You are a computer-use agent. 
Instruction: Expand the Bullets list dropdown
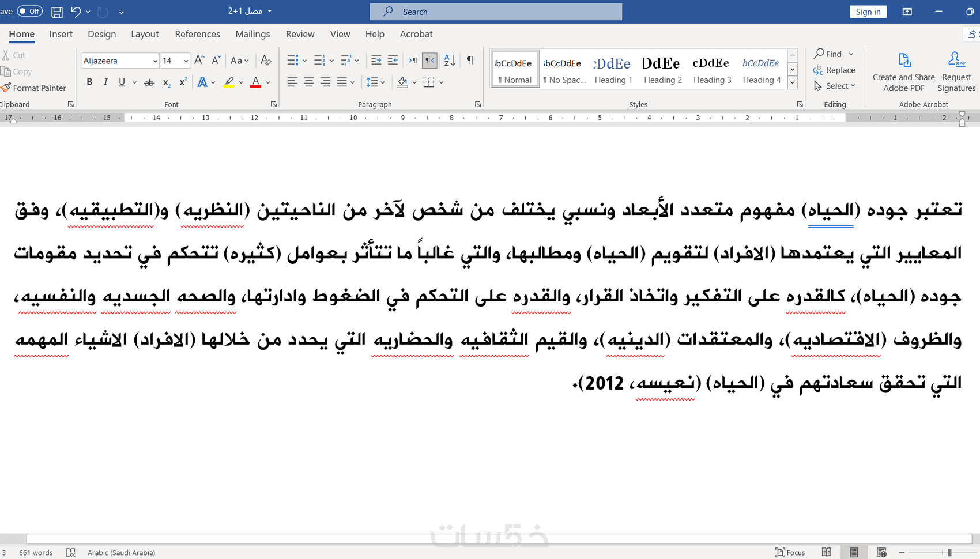coord(305,61)
